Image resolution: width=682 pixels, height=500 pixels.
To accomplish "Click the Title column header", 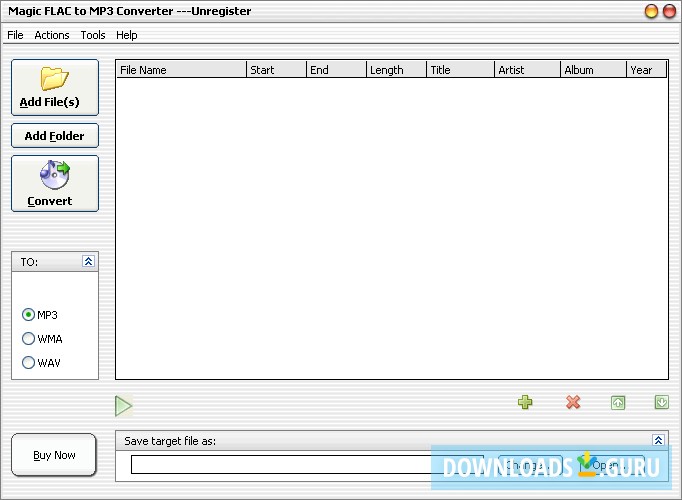I will (x=461, y=70).
